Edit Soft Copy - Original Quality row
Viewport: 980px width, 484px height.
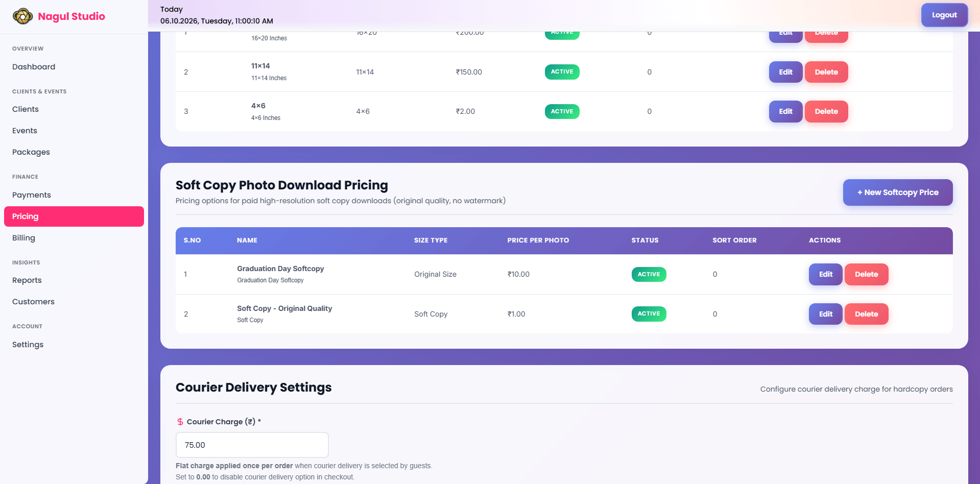(x=825, y=314)
